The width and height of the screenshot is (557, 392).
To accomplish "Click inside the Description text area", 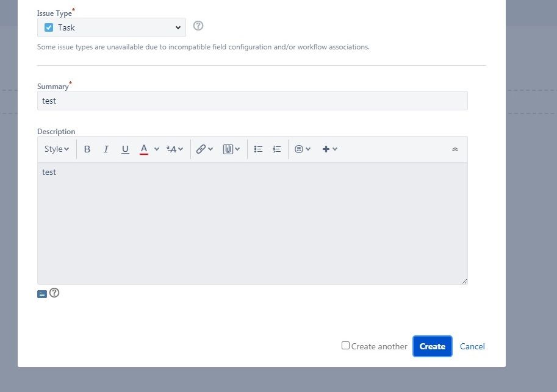I will 252,223.
